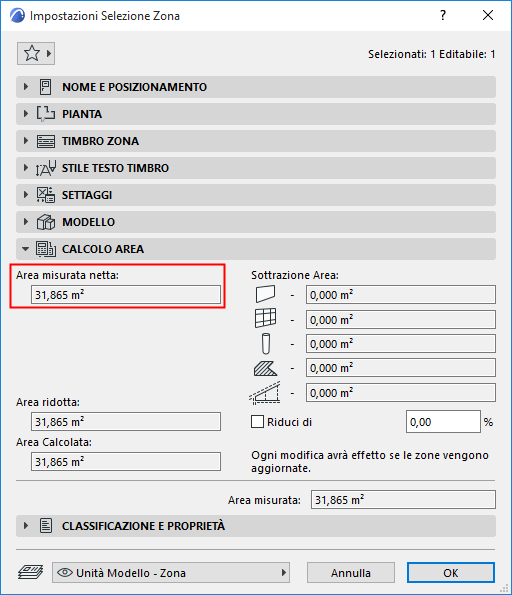The image size is (512, 595).
Task: Click the Classificazione e Proprietà list icon
Action: click(x=46, y=526)
